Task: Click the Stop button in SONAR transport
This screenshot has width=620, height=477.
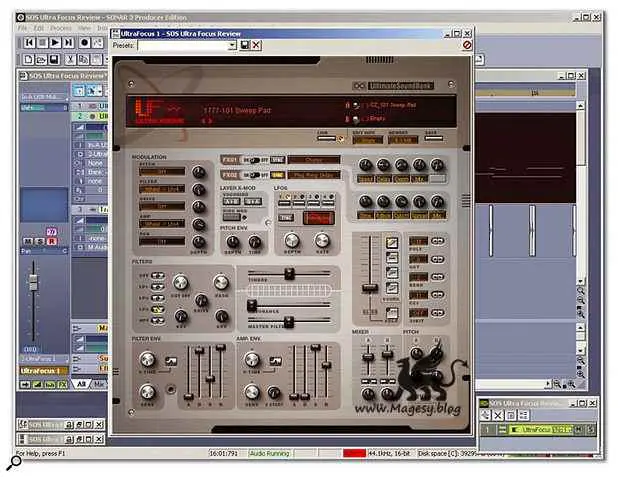Action: pos(42,42)
